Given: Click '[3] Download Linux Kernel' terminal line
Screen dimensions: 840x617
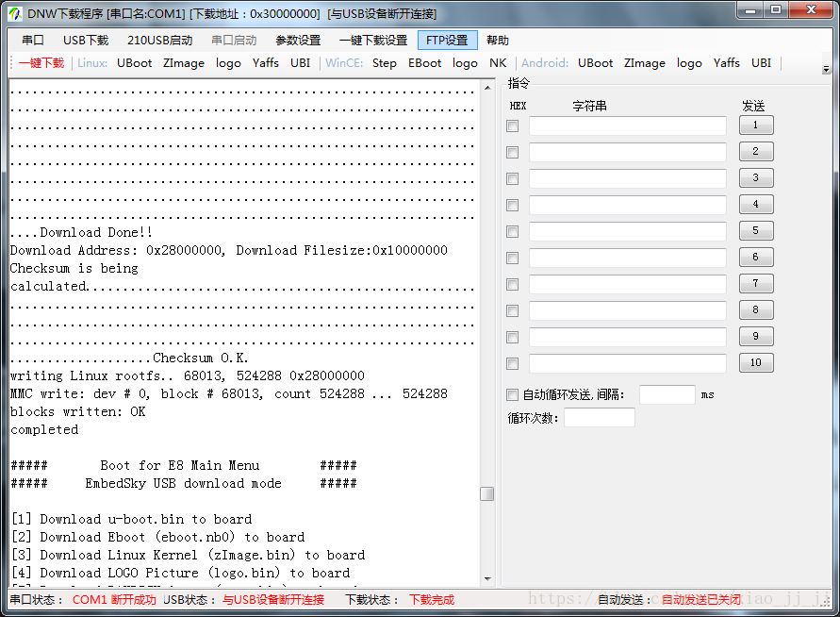Looking at the screenshot, I should tap(188, 555).
